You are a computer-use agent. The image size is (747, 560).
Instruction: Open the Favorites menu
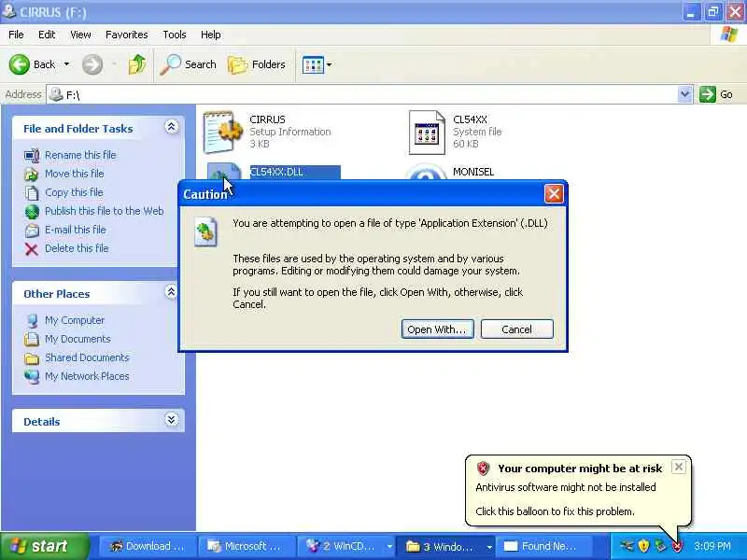click(127, 35)
